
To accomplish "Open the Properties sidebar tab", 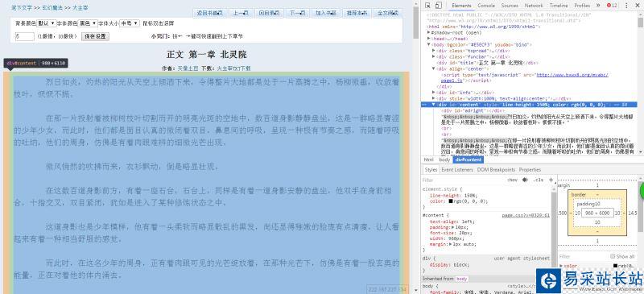I will (x=530, y=169).
